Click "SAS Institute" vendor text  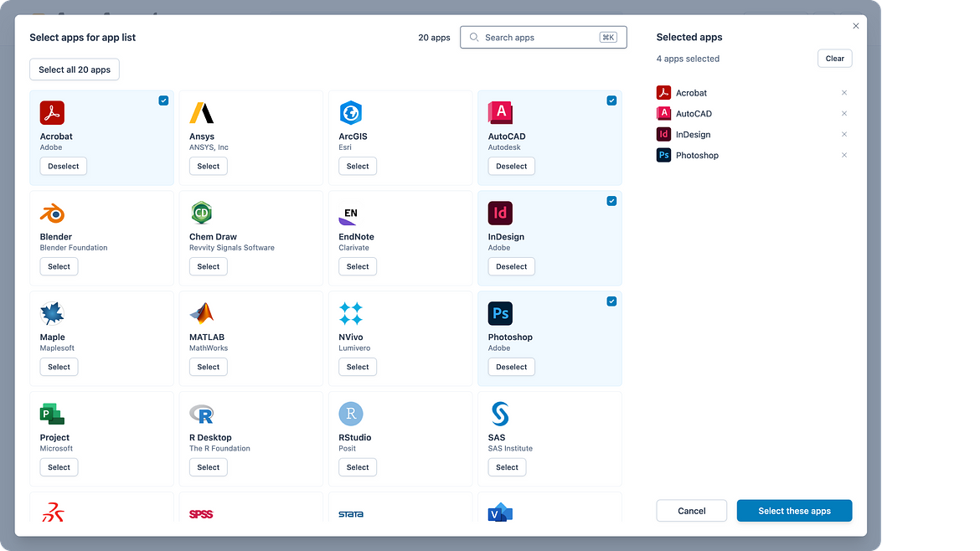[510, 449]
